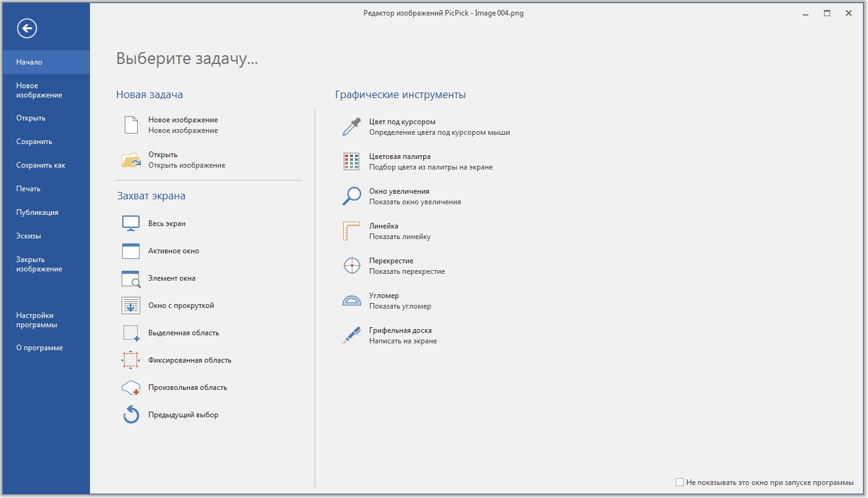Show the pixel ruler icon
Image resolution: width=868 pixels, height=498 pixels.
coord(352,231)
